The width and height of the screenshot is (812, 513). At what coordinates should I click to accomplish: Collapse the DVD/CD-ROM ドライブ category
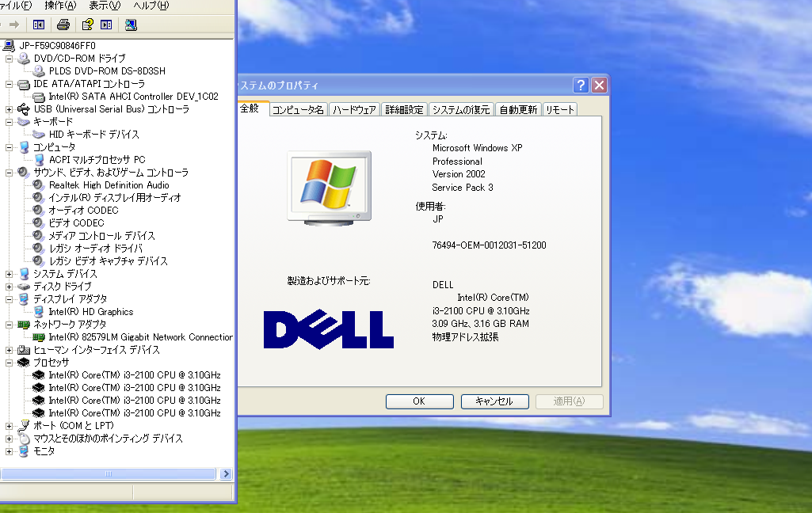[x=9, y=59]
